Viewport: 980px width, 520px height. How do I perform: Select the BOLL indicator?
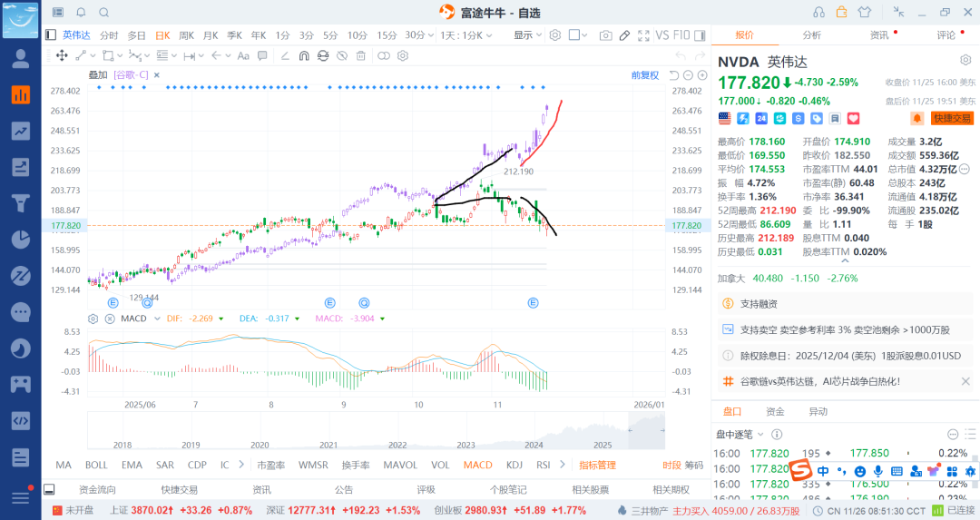pyautogui.click(x=96, y=465)
